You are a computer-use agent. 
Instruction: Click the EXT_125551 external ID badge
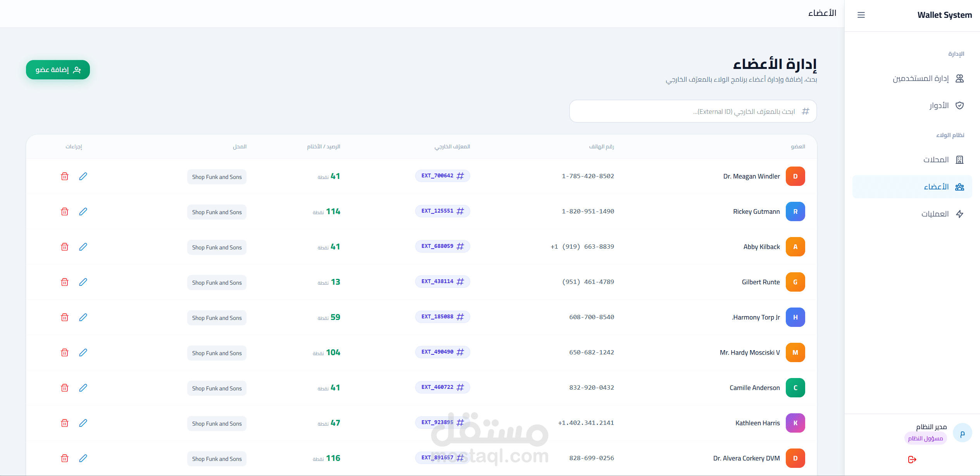coord(442,211)
